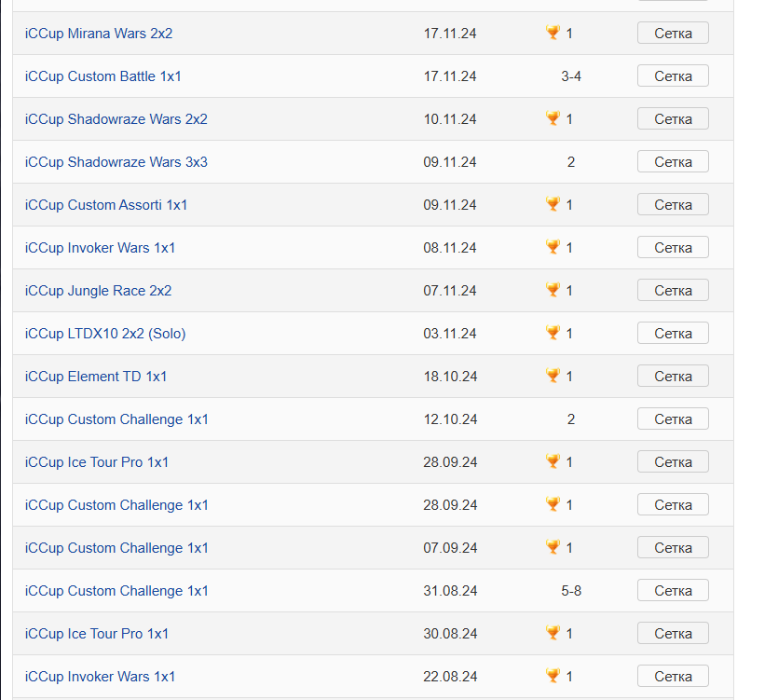
Task: Open iCCup Custom Challenge 1x1 from 07.09.24
Action: 116,548
